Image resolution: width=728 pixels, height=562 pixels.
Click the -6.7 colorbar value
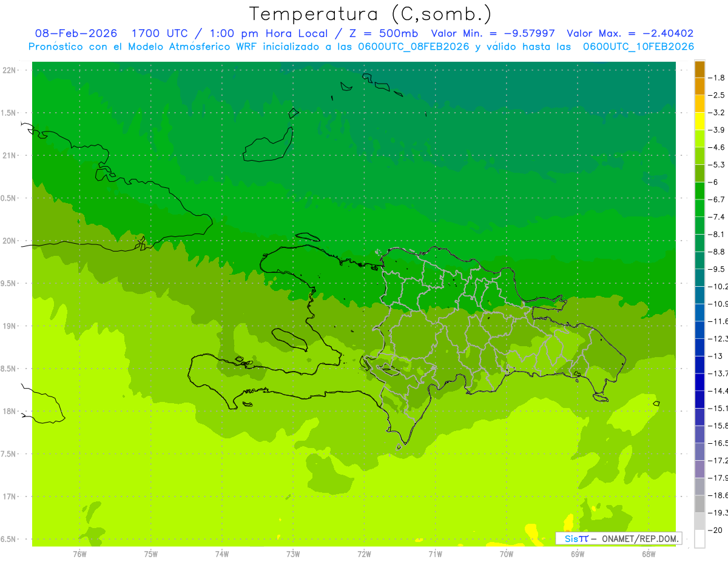click(x=716, y=199)
